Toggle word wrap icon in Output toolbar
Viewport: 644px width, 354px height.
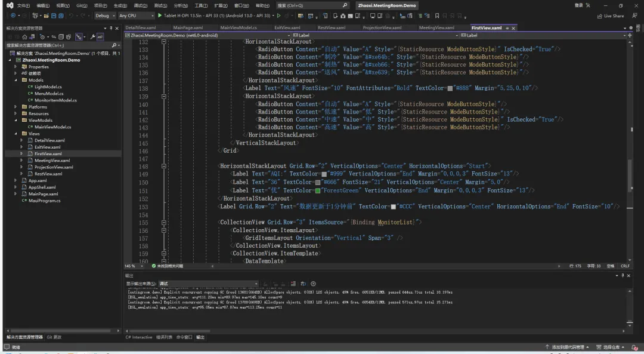coord(303,284)
